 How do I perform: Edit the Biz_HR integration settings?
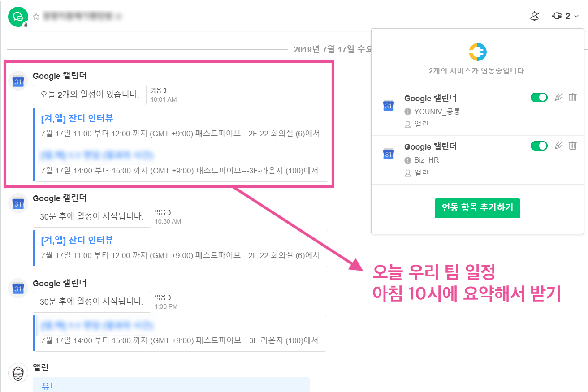[x=558, y=146]
